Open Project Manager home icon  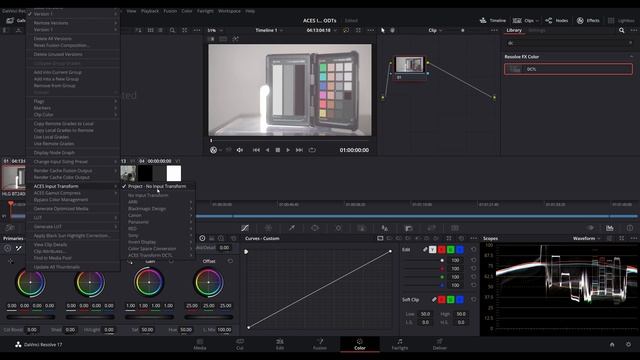[612, 344]
